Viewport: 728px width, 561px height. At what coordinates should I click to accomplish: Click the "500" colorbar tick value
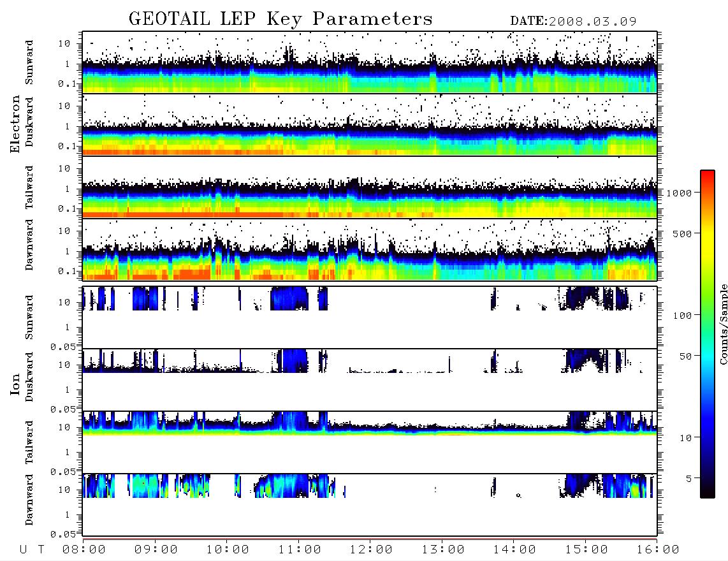point(682,233)
